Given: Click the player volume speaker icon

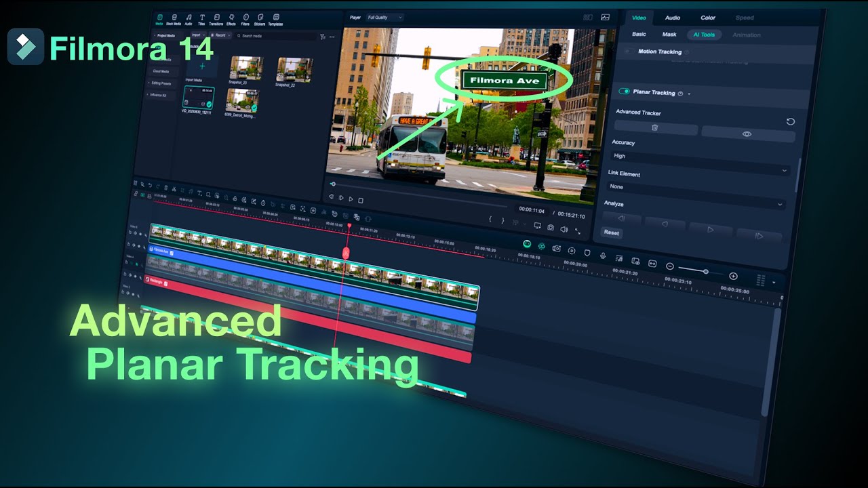Looking at the screenshot, I should (564, 229).
